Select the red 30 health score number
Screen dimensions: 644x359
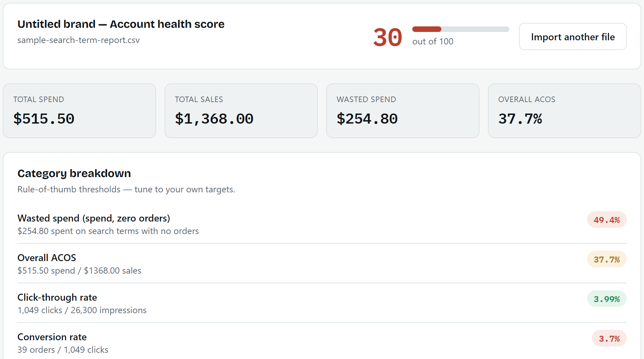[388, 37]
